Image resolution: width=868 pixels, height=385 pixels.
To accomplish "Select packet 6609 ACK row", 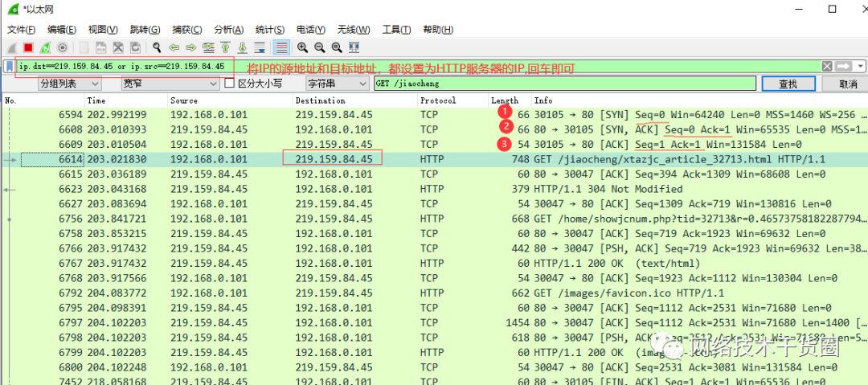I will (434, 145).
